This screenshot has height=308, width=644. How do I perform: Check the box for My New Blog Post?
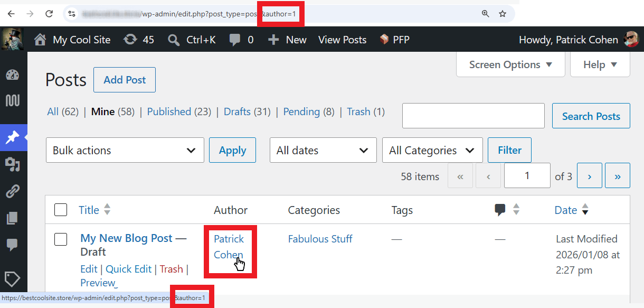(61, 239)
